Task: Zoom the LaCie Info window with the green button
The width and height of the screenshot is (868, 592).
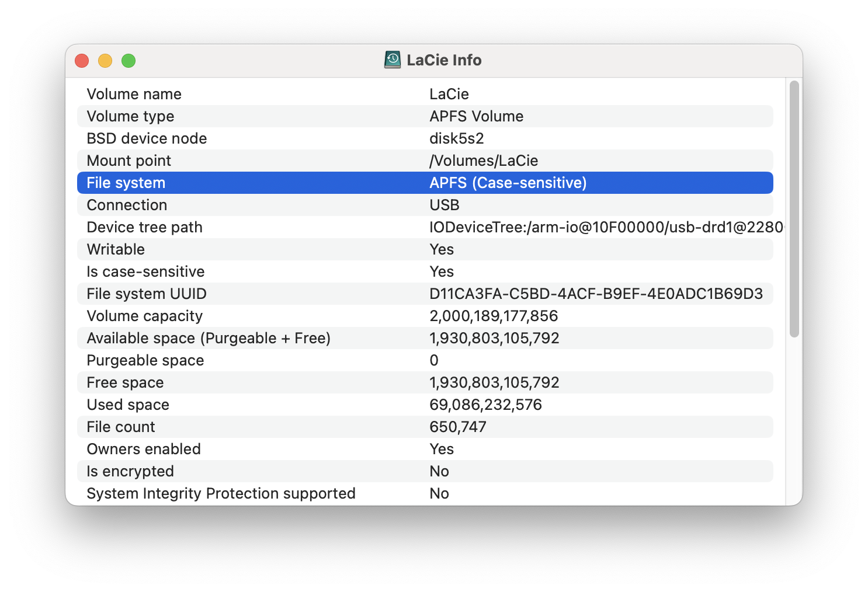Action: coord(129,61)
